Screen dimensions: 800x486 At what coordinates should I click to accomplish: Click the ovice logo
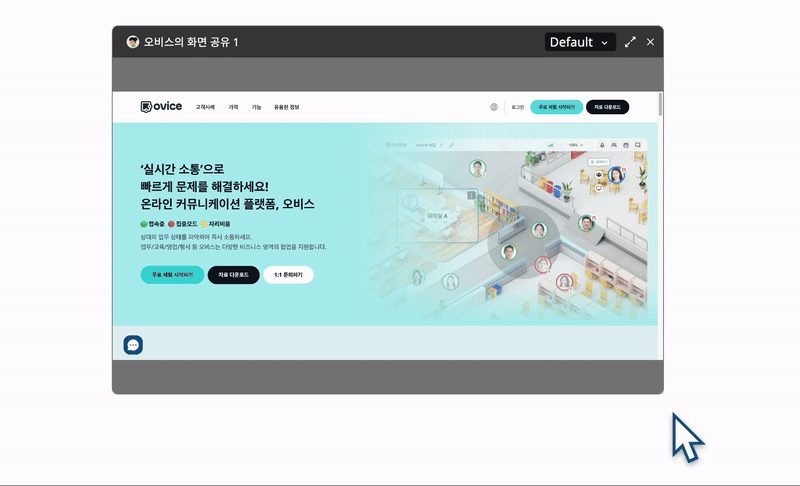point(161,106)
